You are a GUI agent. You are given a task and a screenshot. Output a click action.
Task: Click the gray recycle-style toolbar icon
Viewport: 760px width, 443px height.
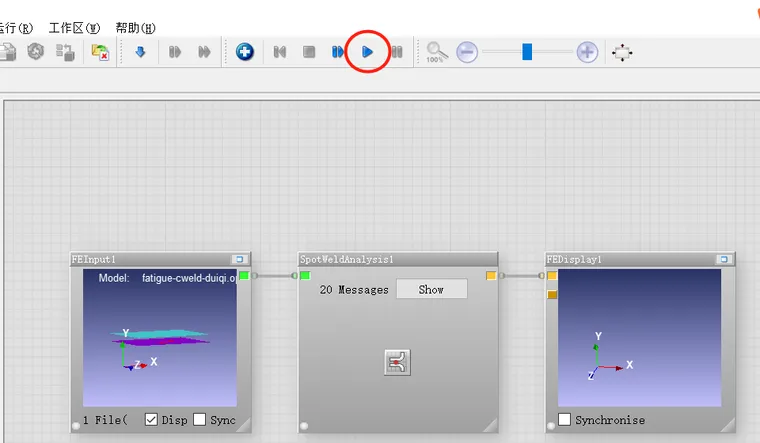tap(35, 51)
